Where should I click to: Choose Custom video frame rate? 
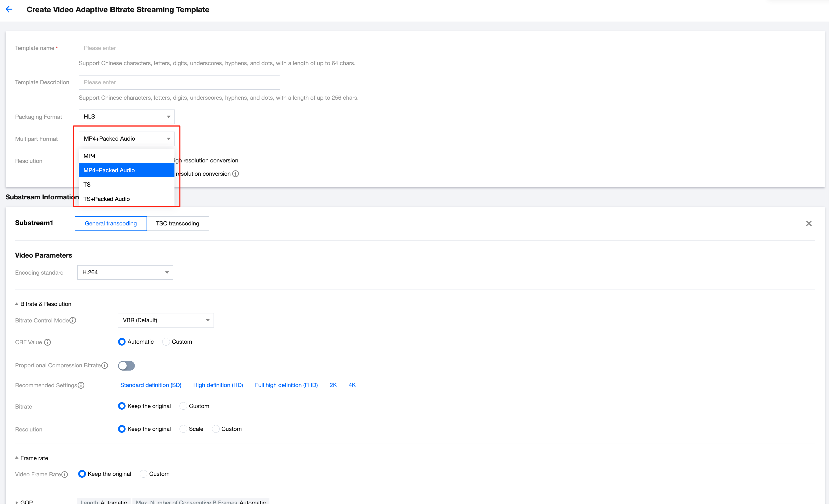click(x=144, y=474)
